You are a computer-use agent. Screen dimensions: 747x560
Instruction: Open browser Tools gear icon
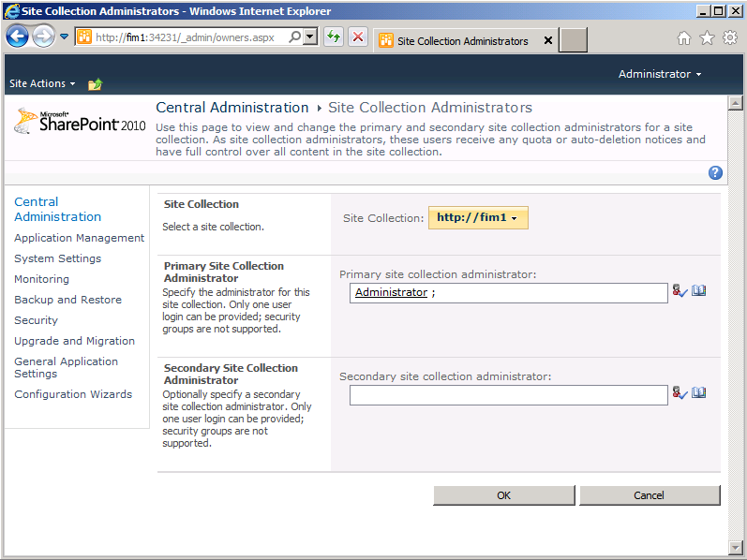[730, 37]
